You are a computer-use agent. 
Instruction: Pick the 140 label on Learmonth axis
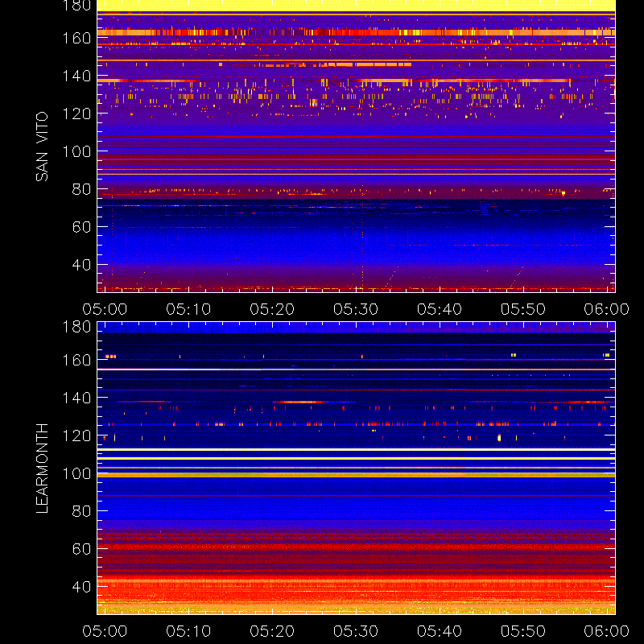click(x=76, y=398)
